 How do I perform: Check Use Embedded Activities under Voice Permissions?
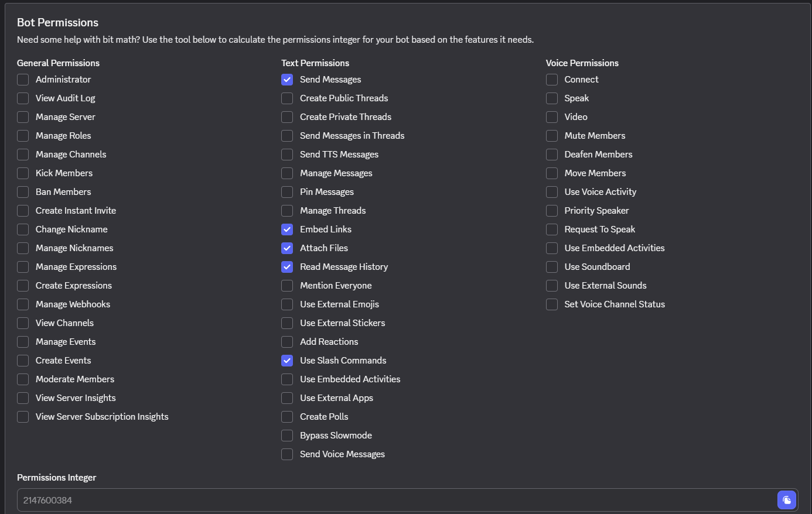point(552,248)
